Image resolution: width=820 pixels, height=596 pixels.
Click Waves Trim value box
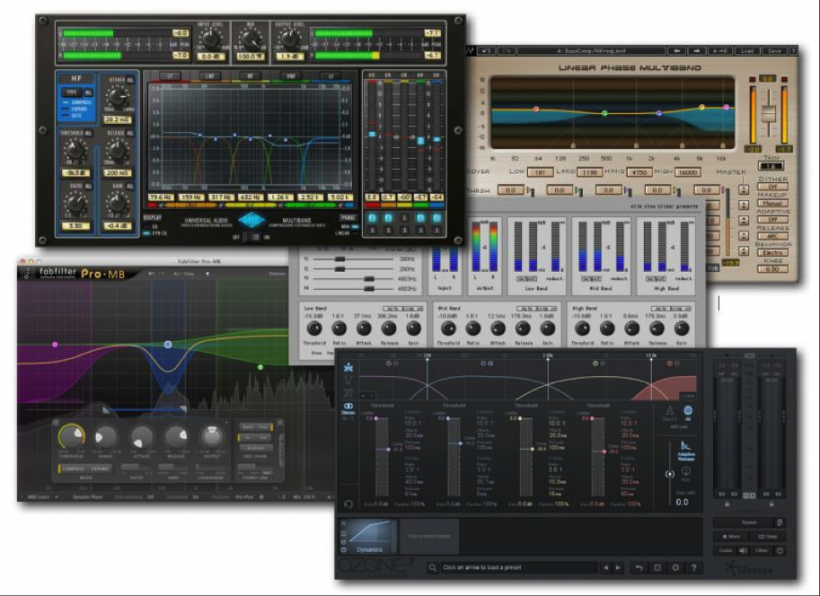(x=771, y=166)
